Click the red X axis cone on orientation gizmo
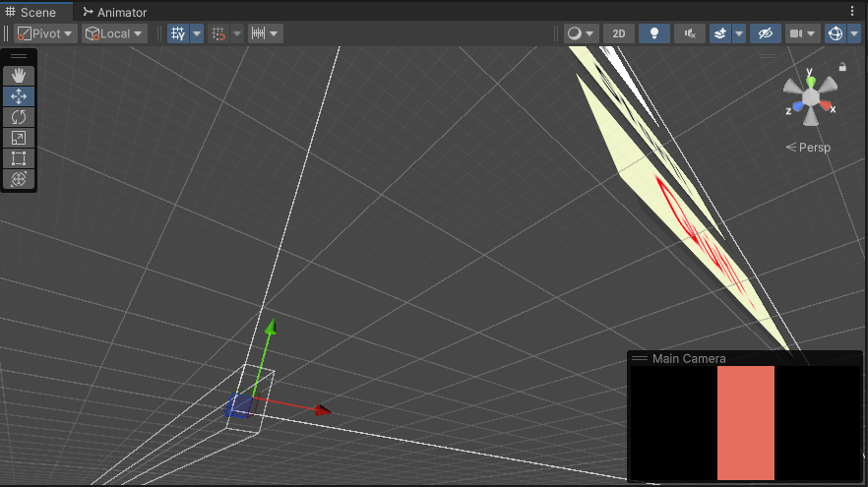Image resolution: width=868 pixels, height=487 pixels. pyautogui.click(x=826, y=105)
